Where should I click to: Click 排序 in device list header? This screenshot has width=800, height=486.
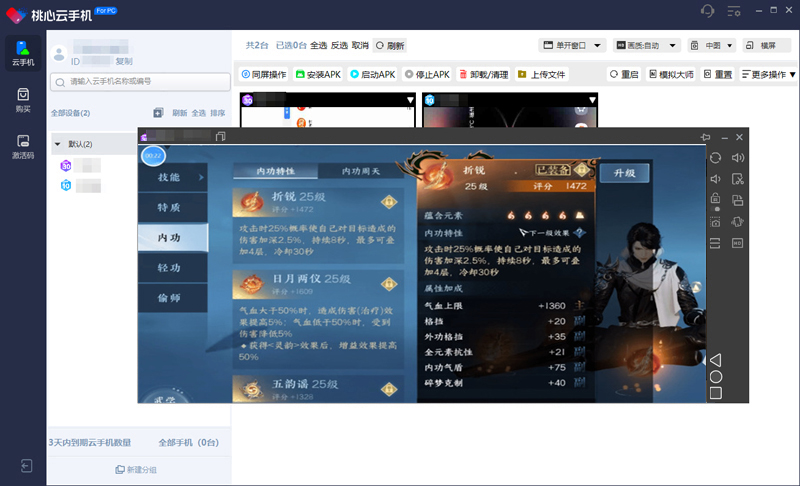(x=218, y=113)
